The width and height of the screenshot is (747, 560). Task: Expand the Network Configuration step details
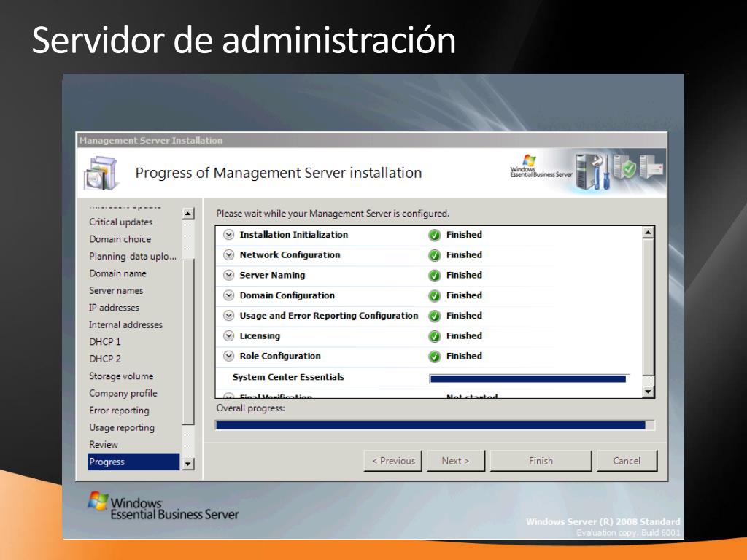(229, 254)
